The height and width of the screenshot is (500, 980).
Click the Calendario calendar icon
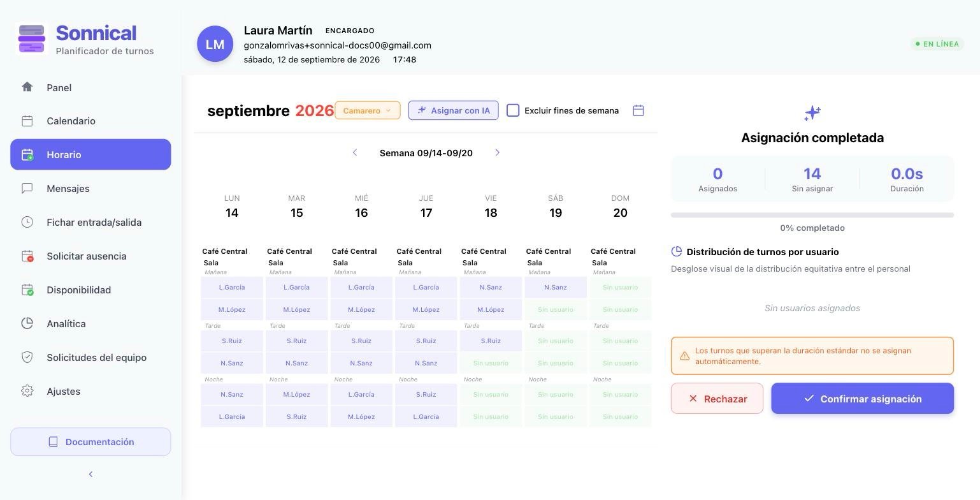pyautogui.click(x=27, y=121)
